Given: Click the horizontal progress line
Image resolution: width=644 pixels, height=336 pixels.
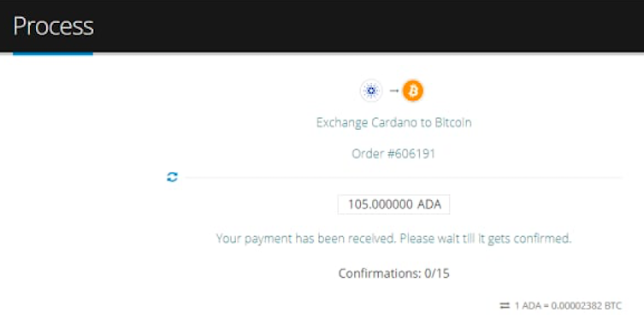Looking at the screenshot, I should pos(404,178).
